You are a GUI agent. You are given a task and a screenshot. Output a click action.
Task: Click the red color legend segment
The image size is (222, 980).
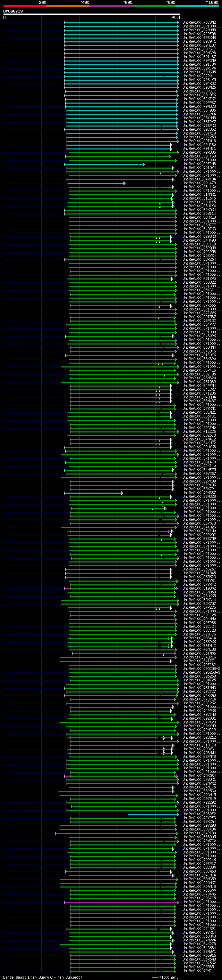click(x=25, y=6)
